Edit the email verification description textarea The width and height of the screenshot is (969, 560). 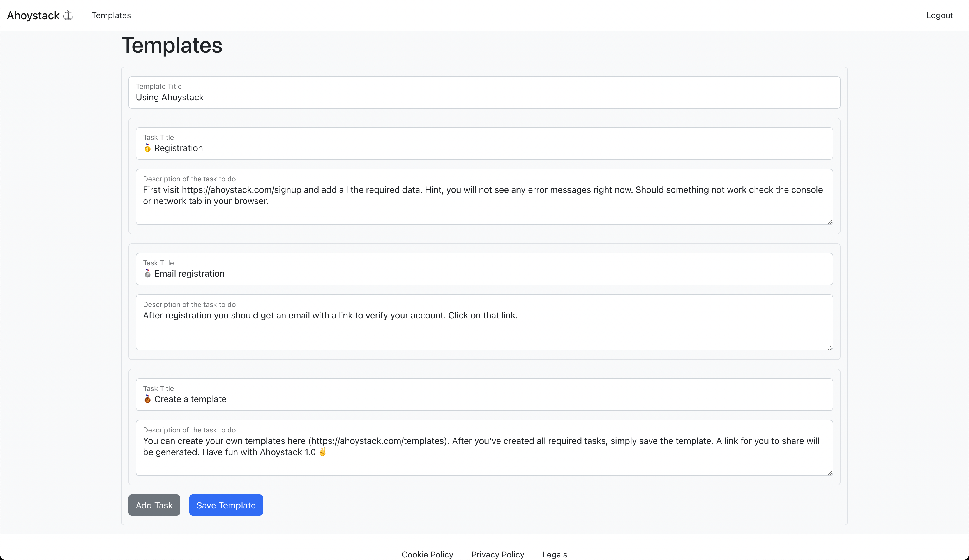pyautogui.click(x=484, y=322)
